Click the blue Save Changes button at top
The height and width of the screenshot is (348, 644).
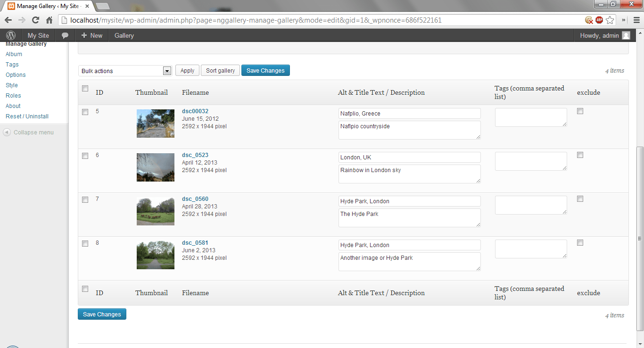pos(265,71)
